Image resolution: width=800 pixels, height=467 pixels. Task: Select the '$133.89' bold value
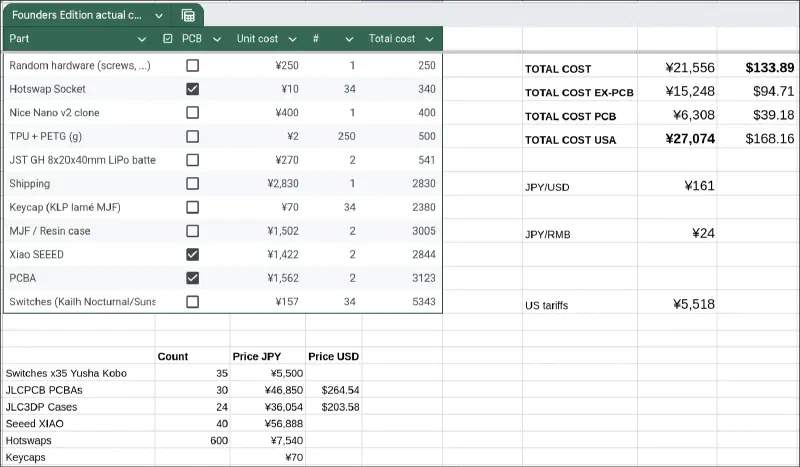769,68
